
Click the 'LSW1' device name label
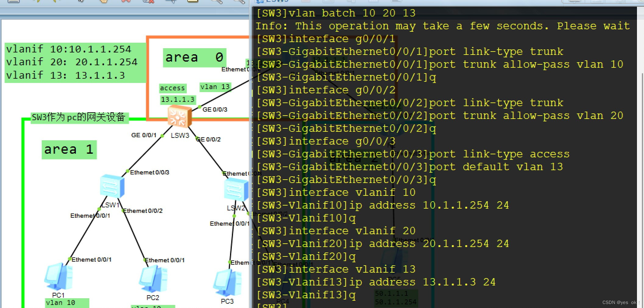(110, 205)
